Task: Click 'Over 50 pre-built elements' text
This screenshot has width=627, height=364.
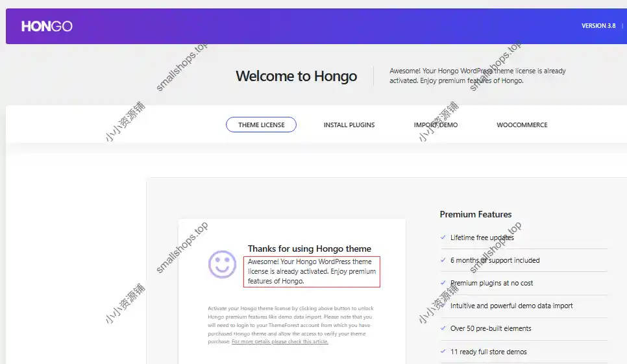Action: tap(491, 328)
